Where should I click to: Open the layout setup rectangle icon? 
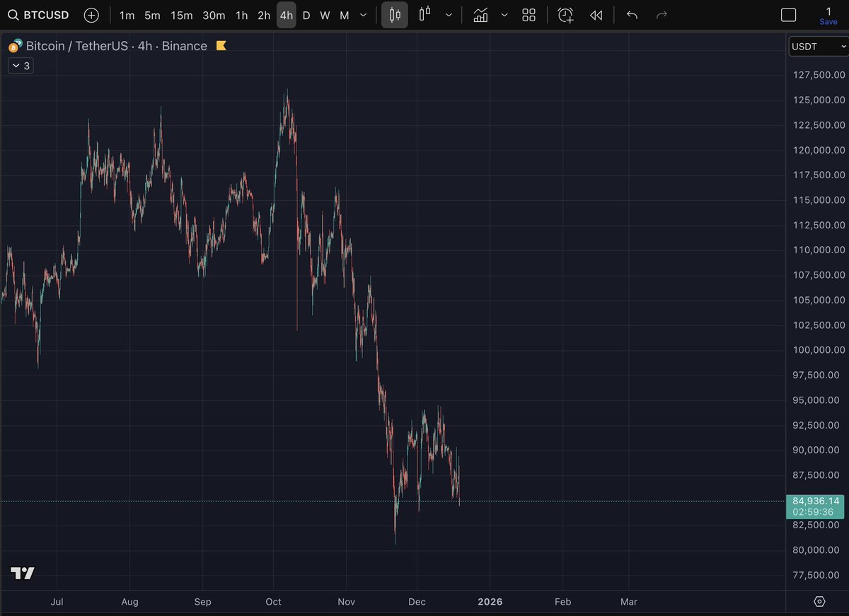pyautogui.click(x=788, y=15)
